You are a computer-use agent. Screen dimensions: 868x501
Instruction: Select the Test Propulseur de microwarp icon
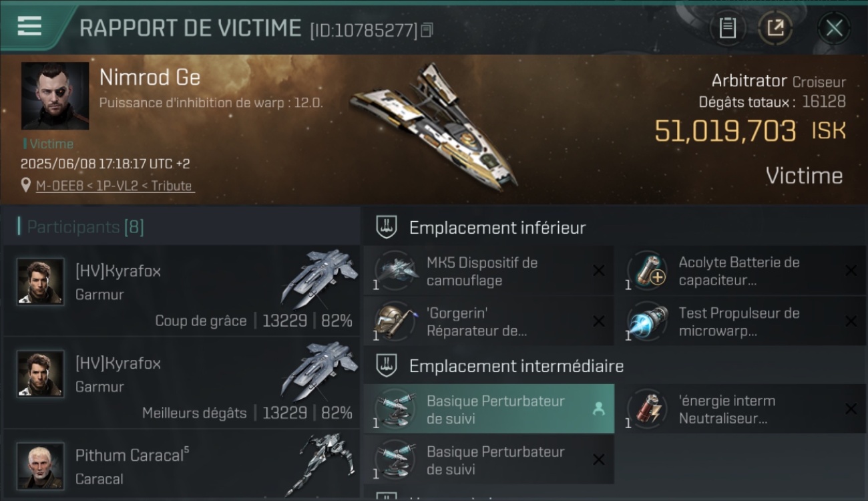pyautogui.click(x=648, y=321)
